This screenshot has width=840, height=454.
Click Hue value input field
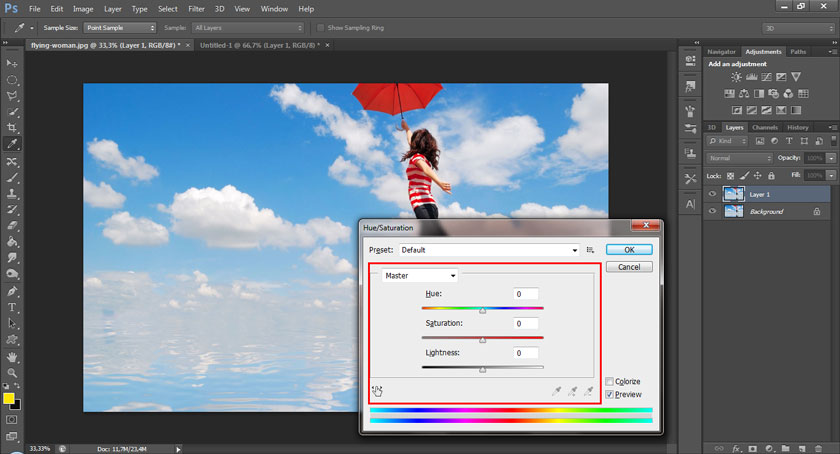coord(525,294)
